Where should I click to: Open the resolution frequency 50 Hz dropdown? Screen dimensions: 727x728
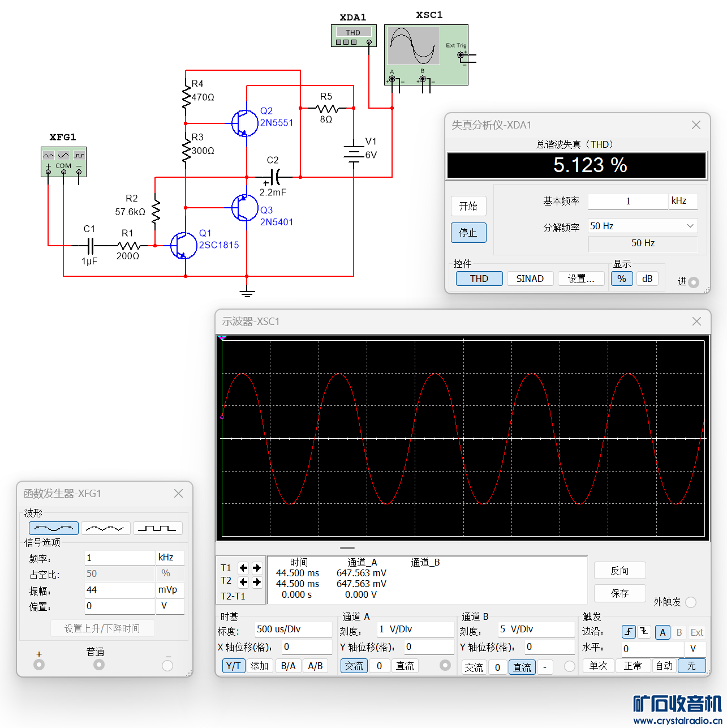pos(643,226)
